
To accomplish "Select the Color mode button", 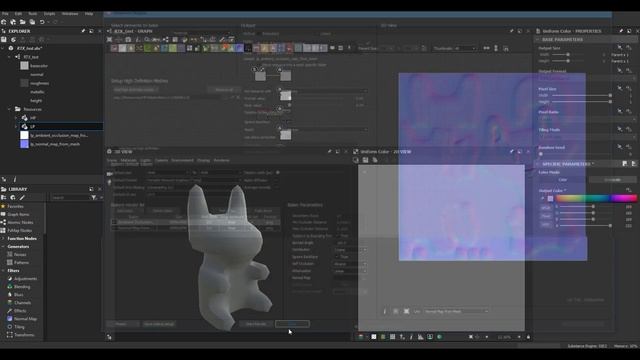I will click(562, 180).
